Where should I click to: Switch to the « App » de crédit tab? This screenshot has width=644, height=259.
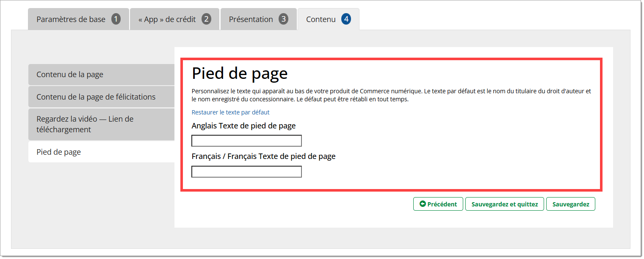click(x=167, y=19)
